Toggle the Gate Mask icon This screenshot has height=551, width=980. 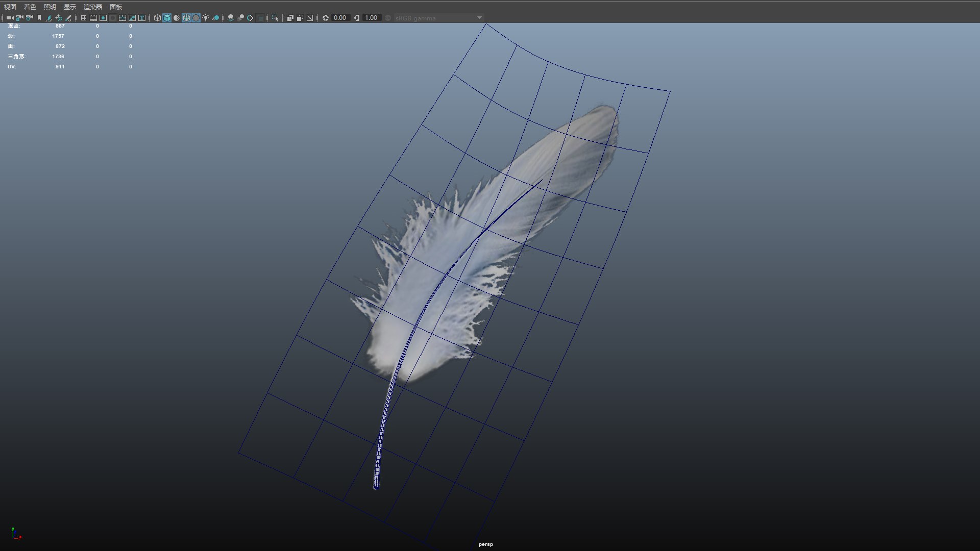(113, 18)
